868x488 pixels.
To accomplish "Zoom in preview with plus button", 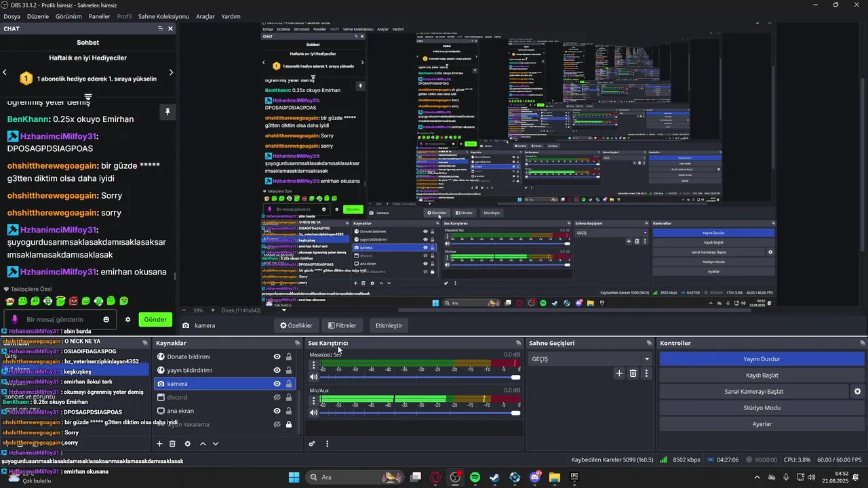I will tap(213, 310).
